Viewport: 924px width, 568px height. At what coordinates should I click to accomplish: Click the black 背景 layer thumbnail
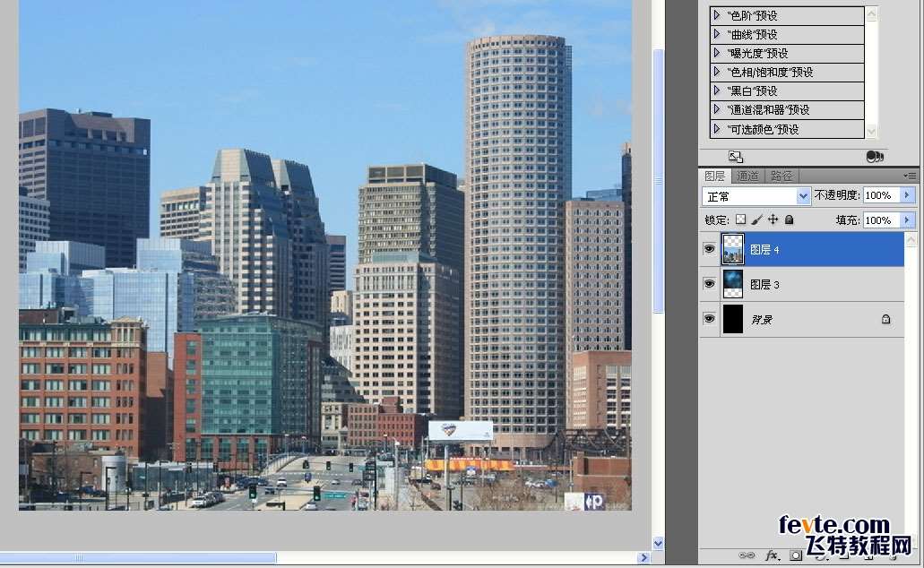(x=733, y=319)
